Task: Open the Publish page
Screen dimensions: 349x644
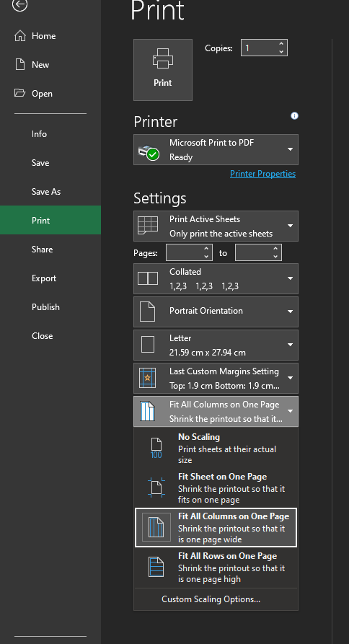Action: point(50,306)
